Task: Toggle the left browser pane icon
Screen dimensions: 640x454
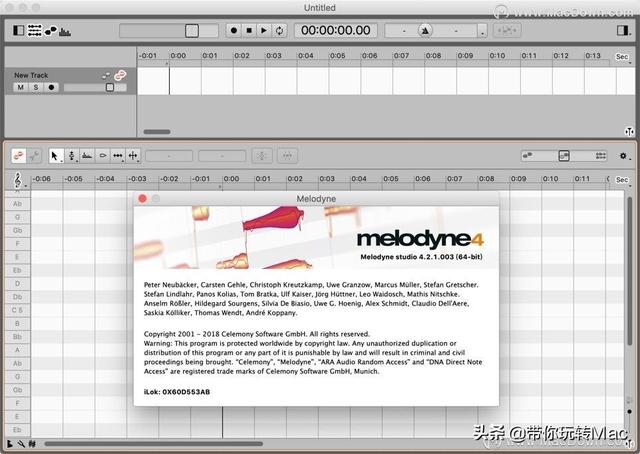Action: pos(19,31)
